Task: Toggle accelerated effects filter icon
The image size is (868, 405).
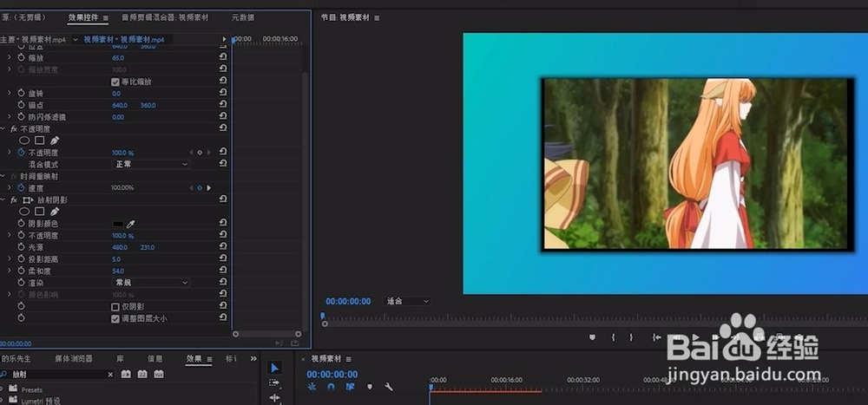Action: pos(126,374)
